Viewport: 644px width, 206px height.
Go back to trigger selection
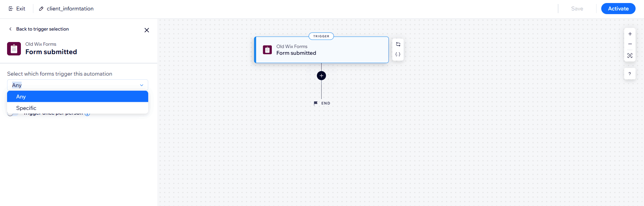(x=39, y=29)
